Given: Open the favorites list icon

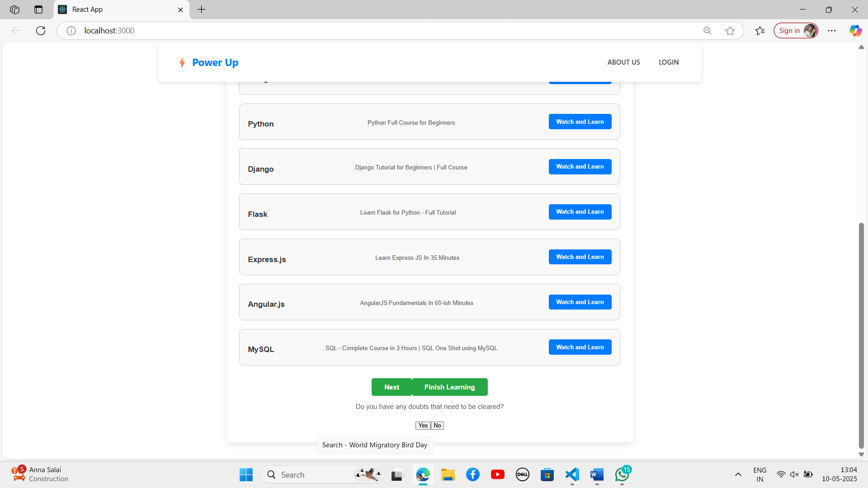Looking at the screenshot, I should (760, 31).
